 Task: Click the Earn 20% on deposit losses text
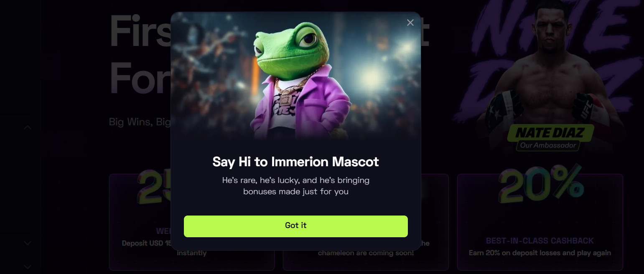pos(540,253)
